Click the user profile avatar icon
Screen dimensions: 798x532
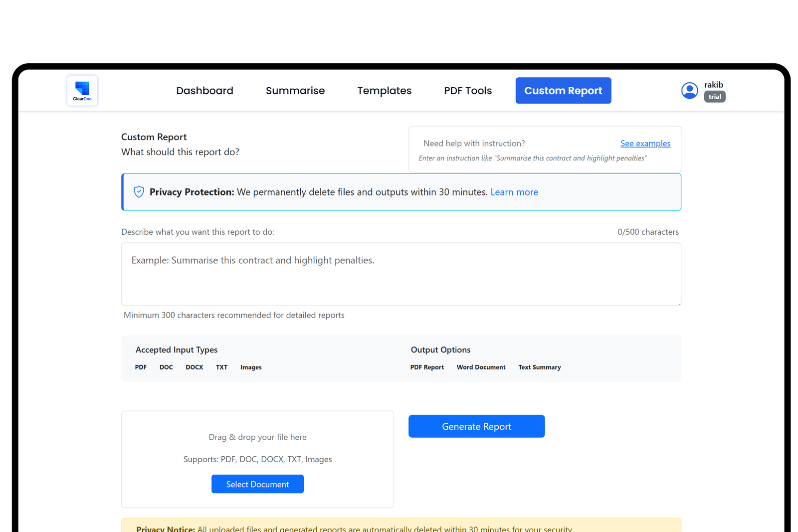[689, 91]
